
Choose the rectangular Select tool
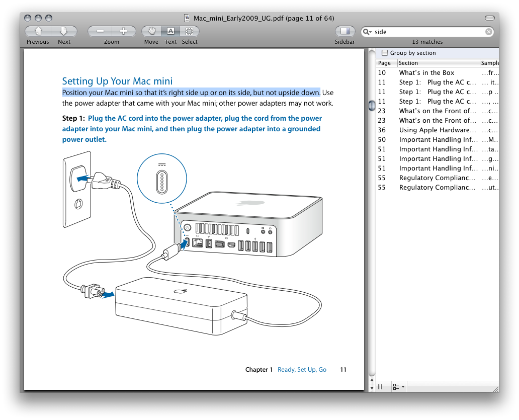point(189,31)
